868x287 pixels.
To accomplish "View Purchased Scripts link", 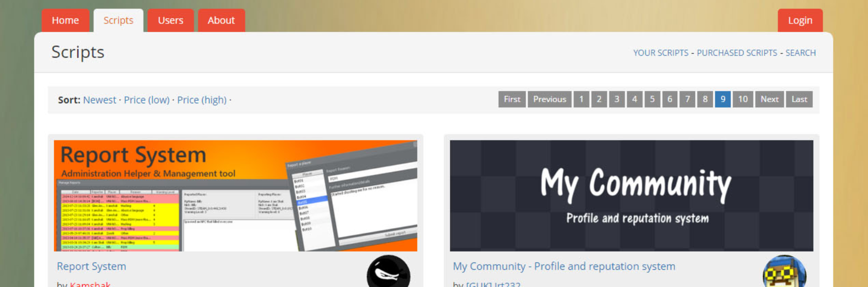I will point(736,53).
